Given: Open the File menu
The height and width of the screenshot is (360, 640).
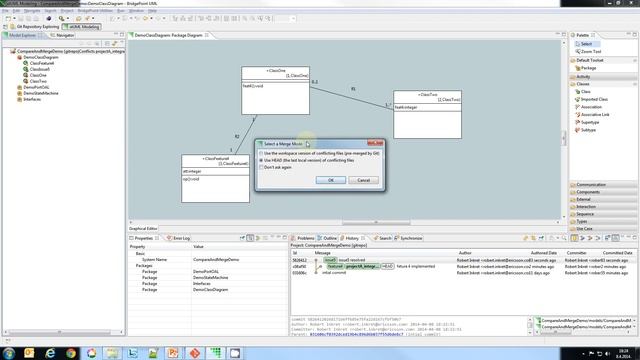Looking at the screenshot, I should pos(5,11).
